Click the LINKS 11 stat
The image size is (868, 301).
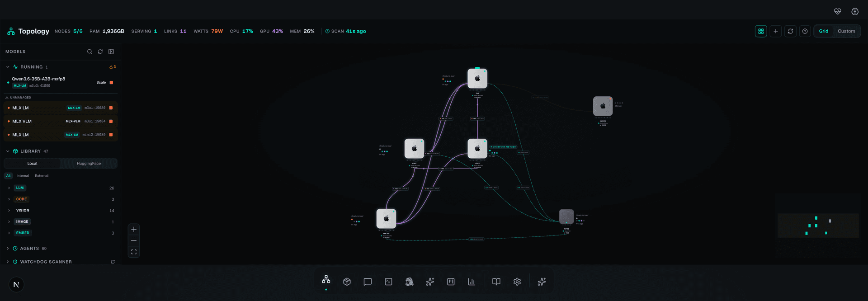[x=175, y=31]
